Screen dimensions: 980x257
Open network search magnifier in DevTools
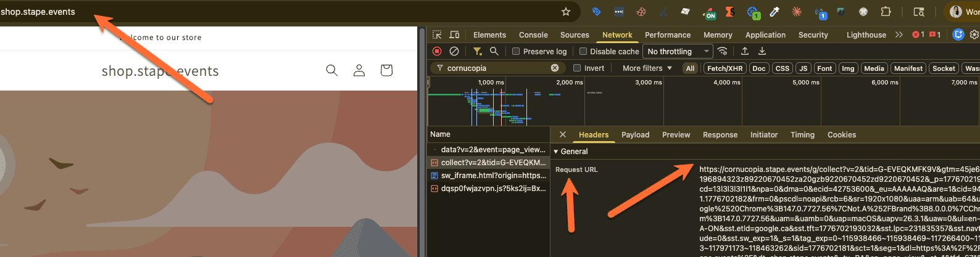tap(494, 51)
